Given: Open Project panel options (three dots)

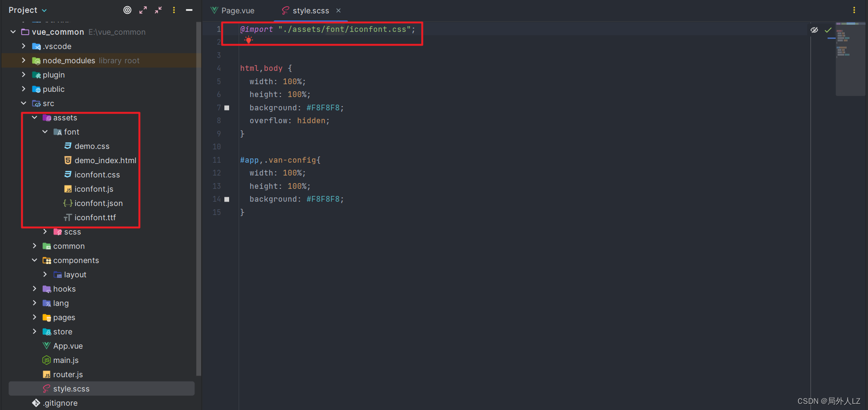Looking at the screenshot, I should [174, 10].
